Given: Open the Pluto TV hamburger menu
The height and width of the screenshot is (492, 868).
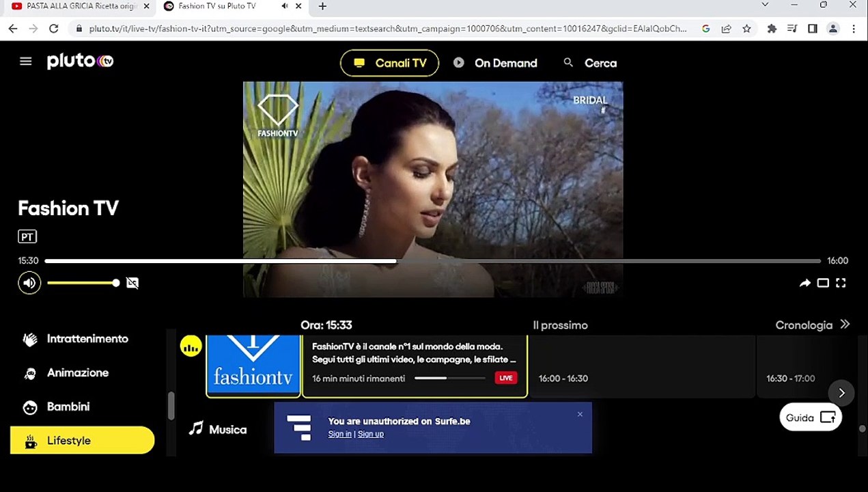Looking at the screenshot, I should click(x=26, y=61).
